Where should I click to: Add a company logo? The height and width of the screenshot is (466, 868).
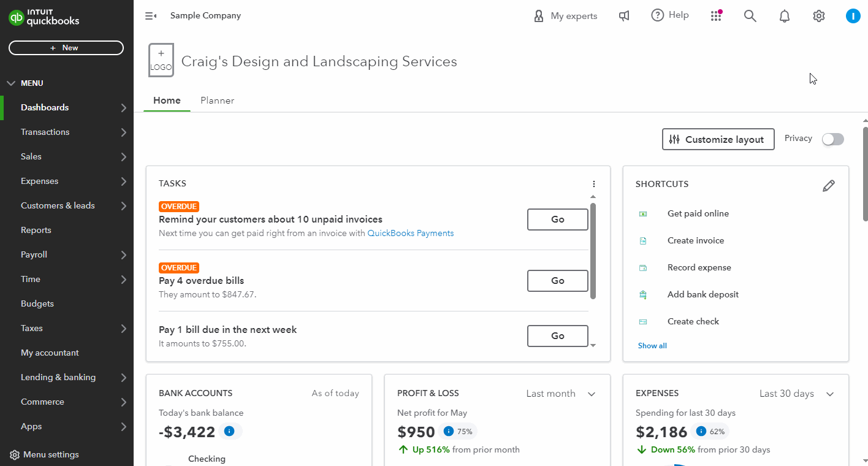(x=161, y=60)
